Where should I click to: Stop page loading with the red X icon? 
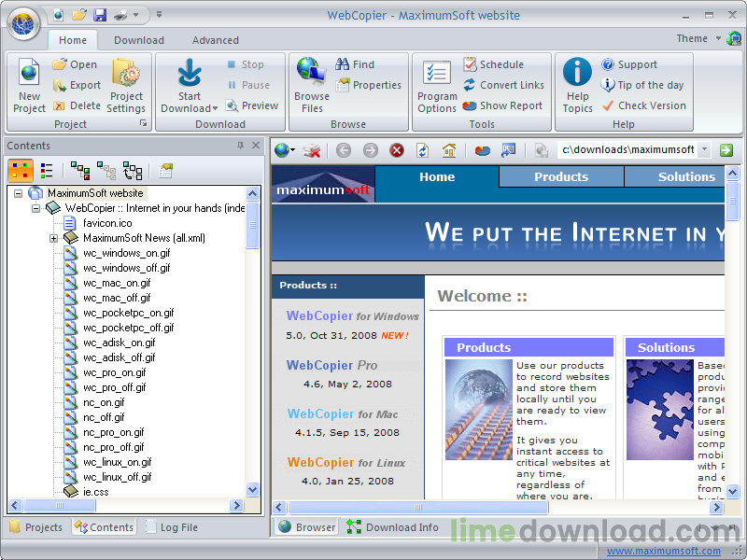(x=396, y=149)
